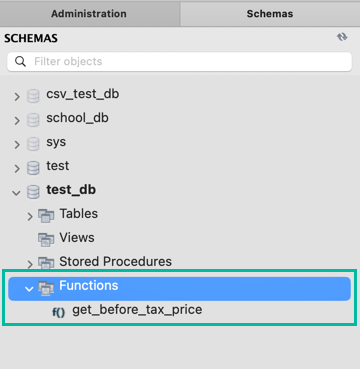
Task: Click the search magnifier icon
Action: [20, 61]
